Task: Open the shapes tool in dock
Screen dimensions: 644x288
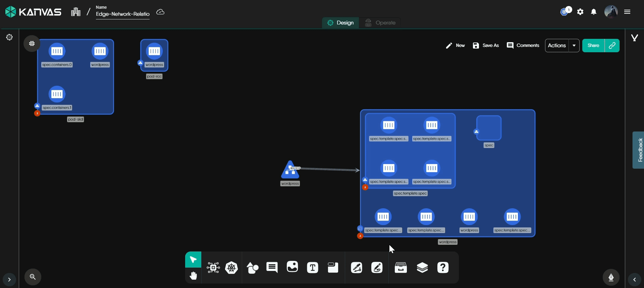Action: pyautogui.click(x=252, y=268)
